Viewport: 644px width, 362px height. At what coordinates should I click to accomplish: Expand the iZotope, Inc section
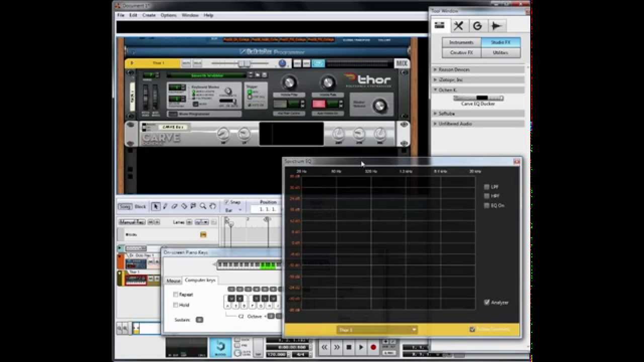click(x=435, y=80)
